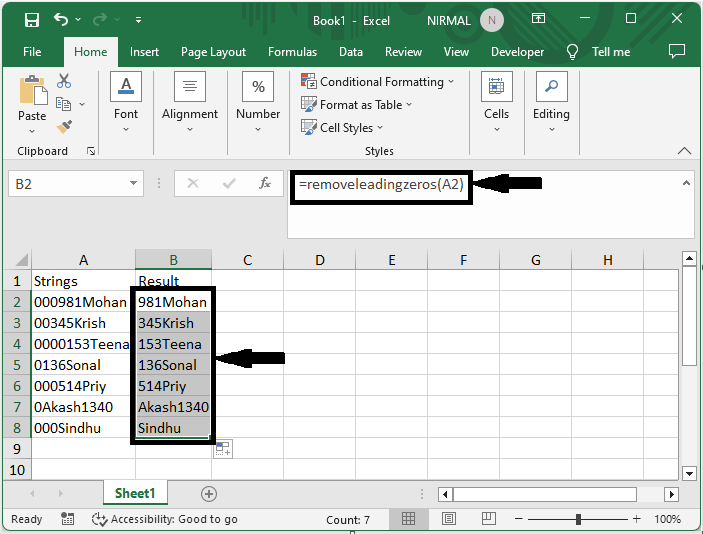Copy the selection
The image size is (703, 534).
tap(63, 104)
